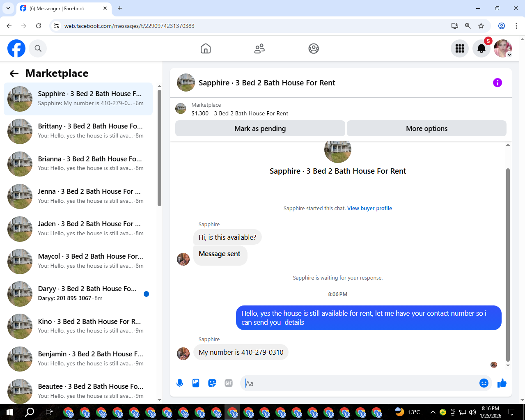This screenshot has height=420, width=525.
Task: Attach a photo using the image icon
Action: click(x=196, y=383)
